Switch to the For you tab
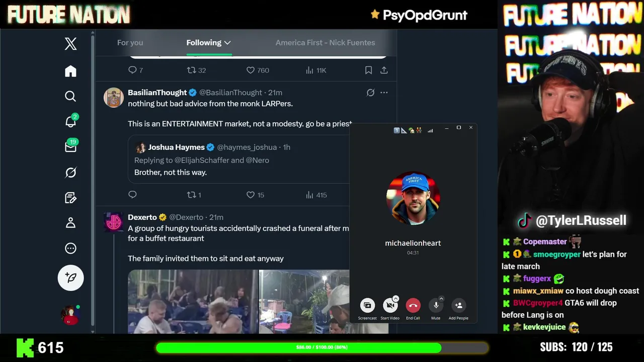This screenshot has height=362, width=644. (x=130, y=43)
